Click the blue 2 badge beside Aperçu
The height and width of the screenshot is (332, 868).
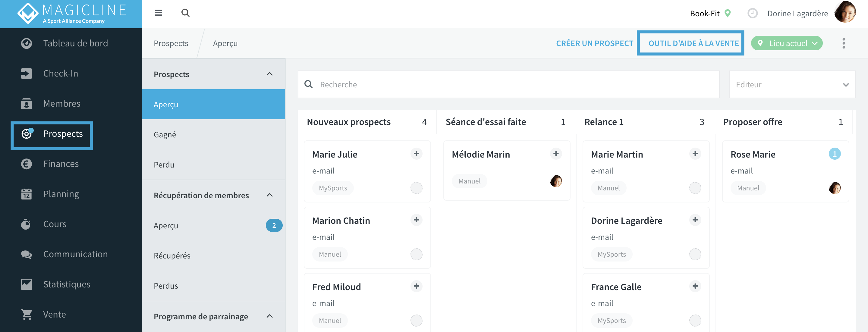pos(274,225)
